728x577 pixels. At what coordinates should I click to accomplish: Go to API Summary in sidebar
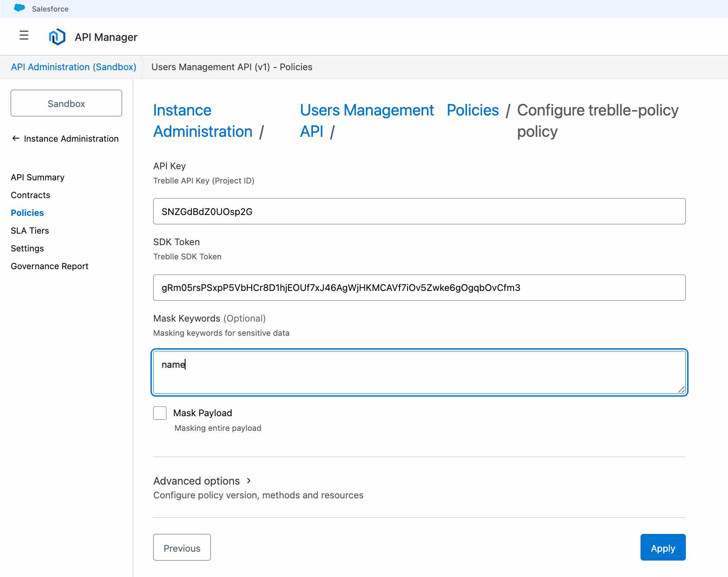pos(38,177)
